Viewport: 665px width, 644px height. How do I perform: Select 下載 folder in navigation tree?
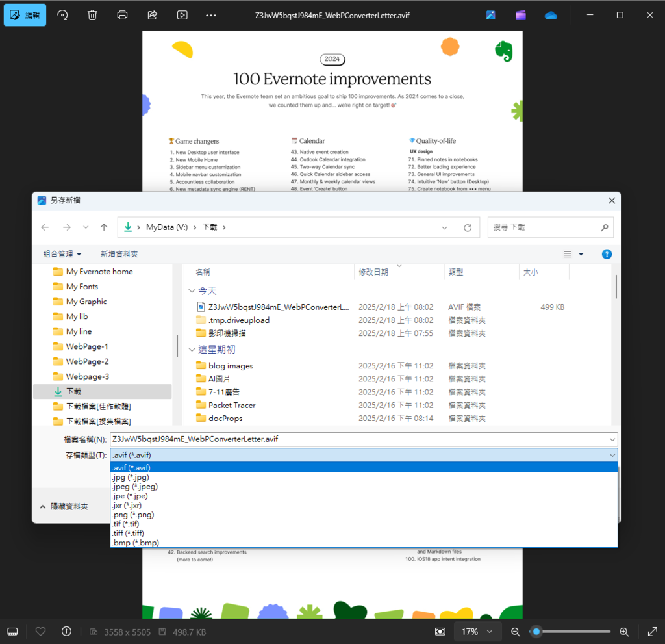102,392
